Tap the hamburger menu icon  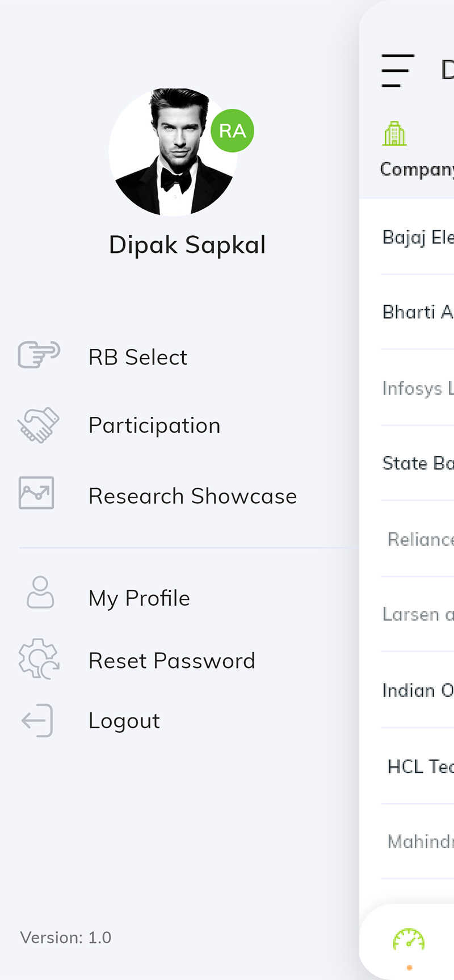[397, 70]
